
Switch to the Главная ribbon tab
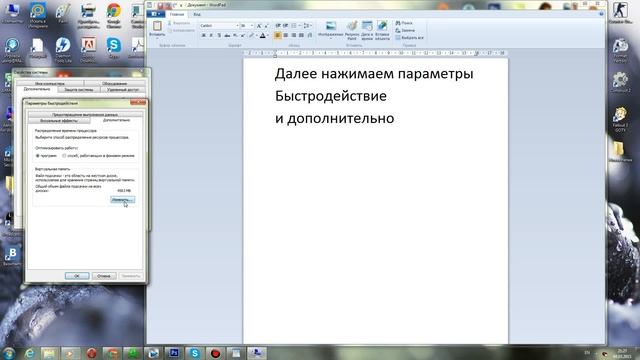point(177,14)
